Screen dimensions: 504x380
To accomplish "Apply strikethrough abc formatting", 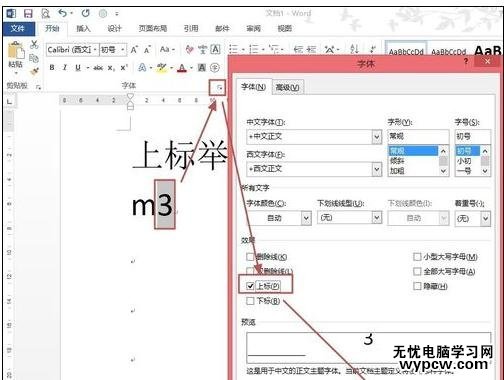I will click(x=98, y=68).
